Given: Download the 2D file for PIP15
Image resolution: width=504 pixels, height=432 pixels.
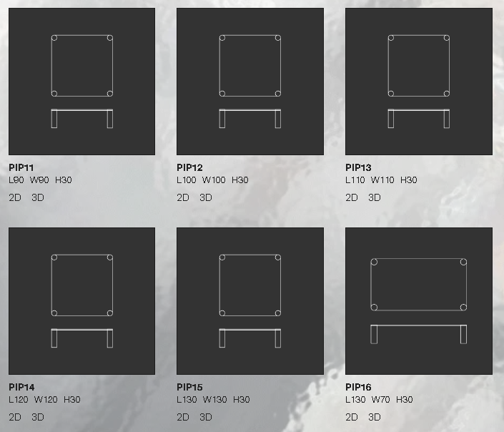Looking at the screenshot, I should (x=183, y=417).
